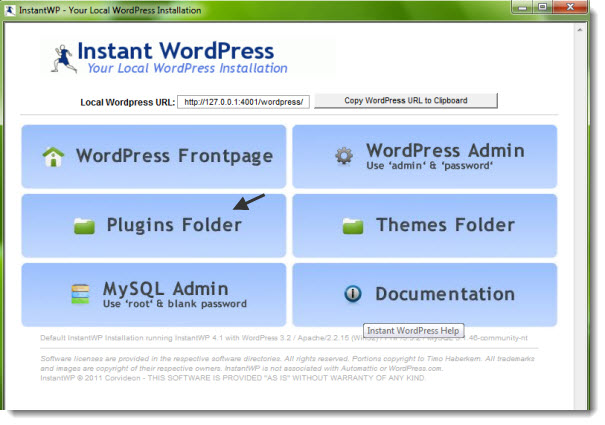Screen dimensions: 605x425
Task: Copy WordPress URL to Clipboard
Action: pyautogui.click(x=406, y=101)
